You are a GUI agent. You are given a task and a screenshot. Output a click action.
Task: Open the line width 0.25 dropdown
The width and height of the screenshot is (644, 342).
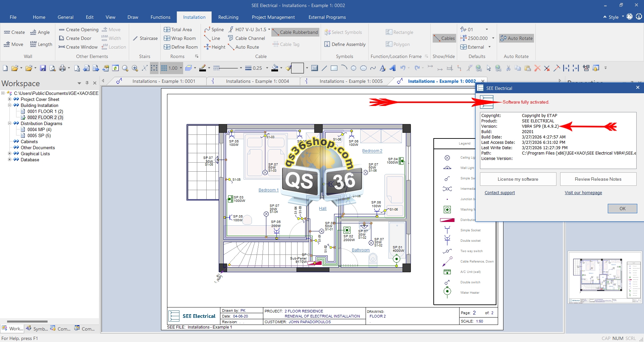267,68
